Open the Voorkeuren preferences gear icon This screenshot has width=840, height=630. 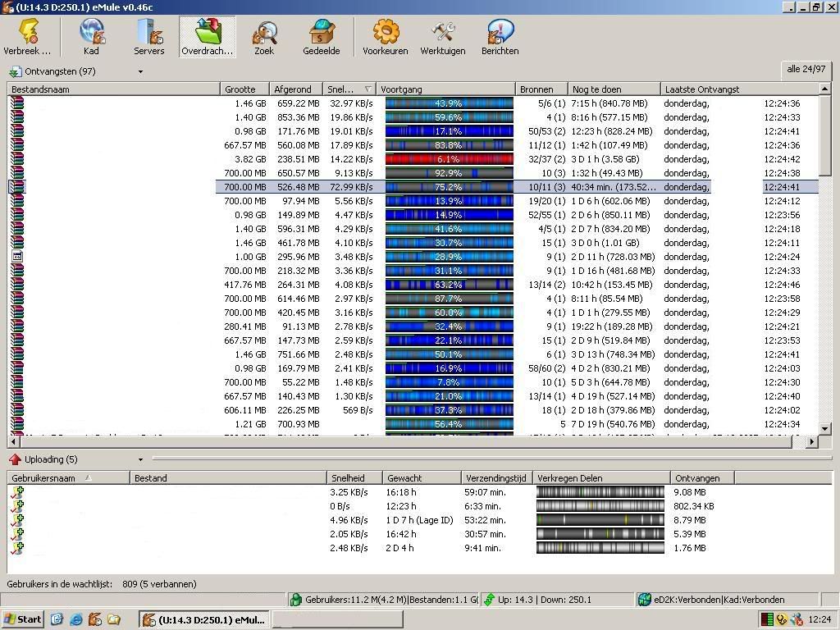[385, 37]
